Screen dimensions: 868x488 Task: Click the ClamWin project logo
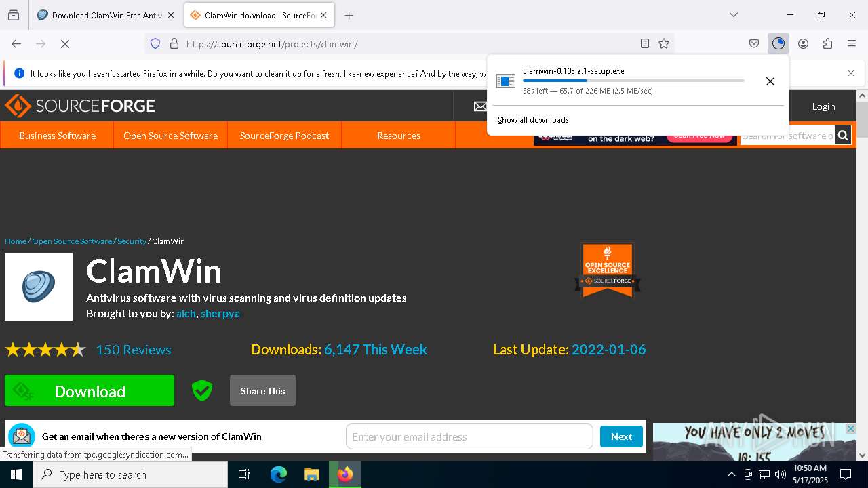[39, 287]
